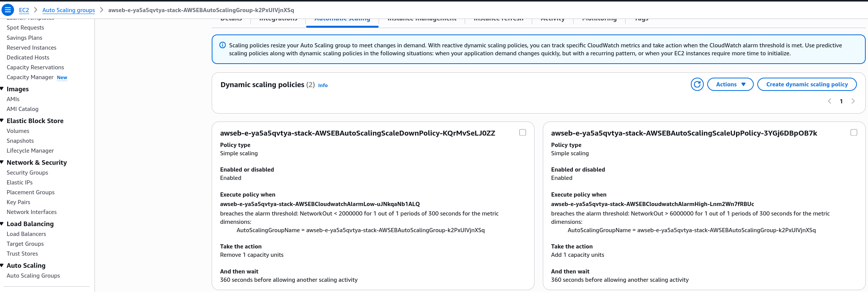Screen dimensions: 868x292
Task: Switch to the Automatic scaling tab
Action: 342,20
